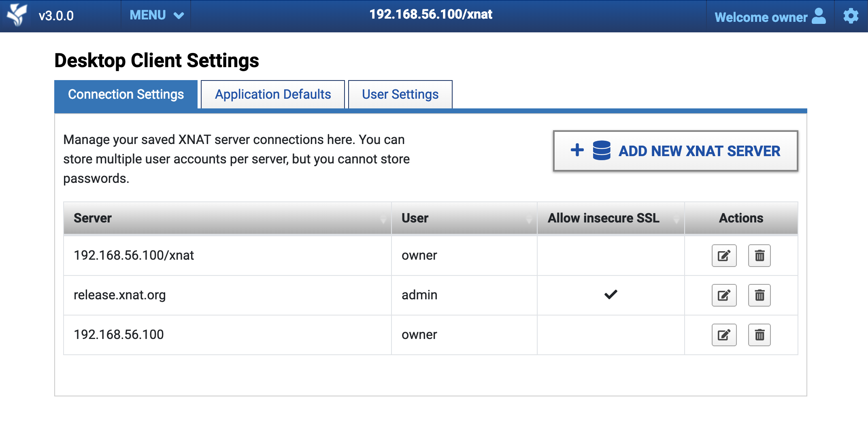Screen dimensions: 868x432
Task: Edit the 192.168.56.100 owner connection
Action: pos(724,335)
